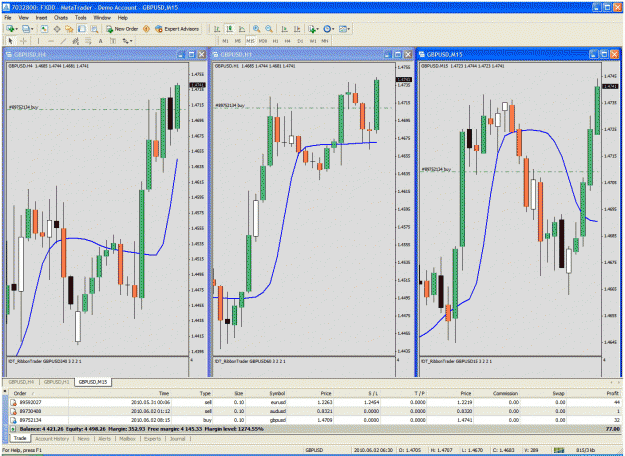
Task: Open the Journal terminal tab
Action: tap(177, 438)
